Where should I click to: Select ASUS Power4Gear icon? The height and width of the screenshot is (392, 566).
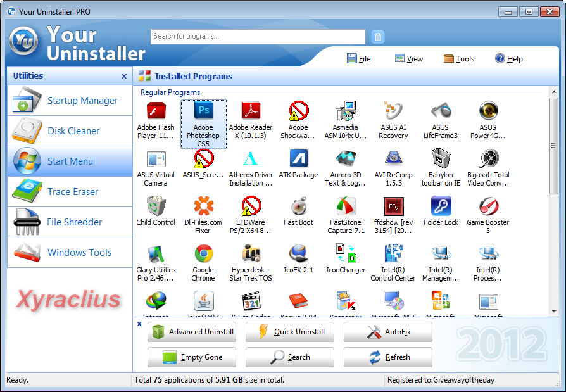(488, 110)
